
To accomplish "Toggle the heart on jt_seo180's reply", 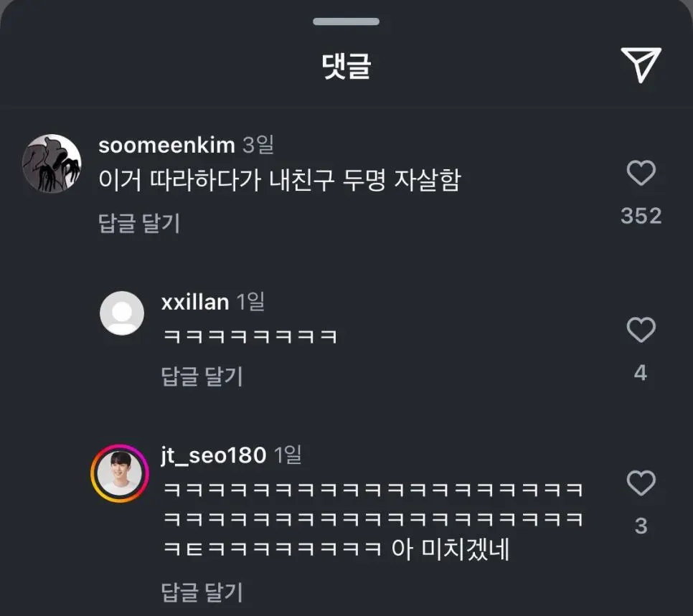I will (x=641, y=483).
